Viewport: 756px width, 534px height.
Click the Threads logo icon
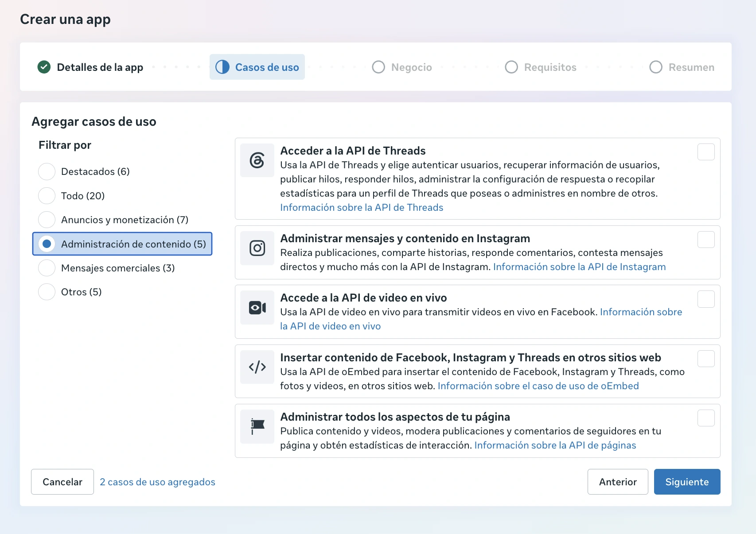(257, 160)
